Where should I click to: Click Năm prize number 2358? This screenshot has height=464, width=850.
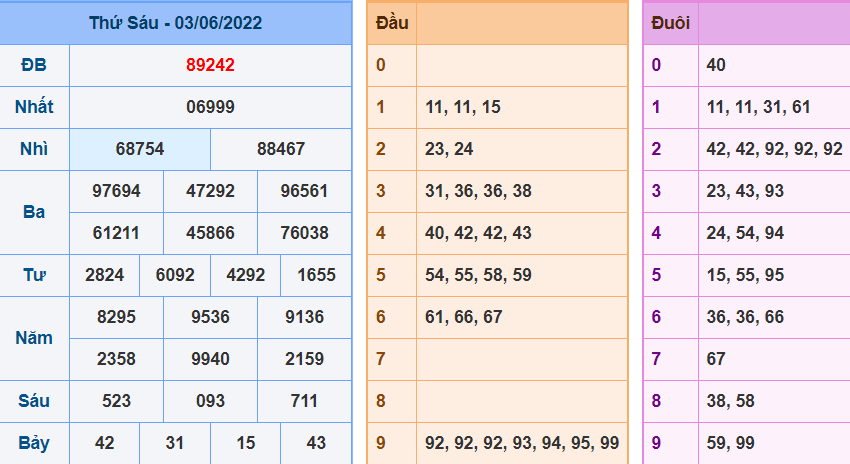click(116, 359)
